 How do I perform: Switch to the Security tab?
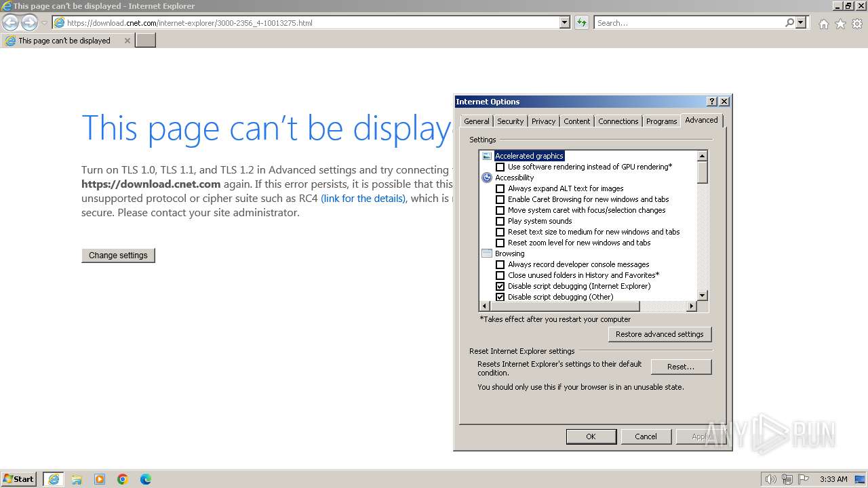(510, 121)
